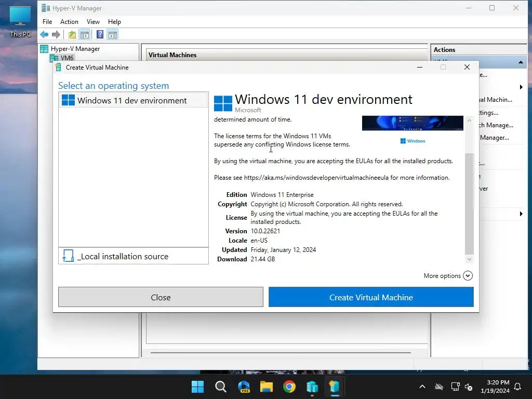
Task: Switch to Create Virtual Machine taskbar icon
Action: tap(335, 387)
